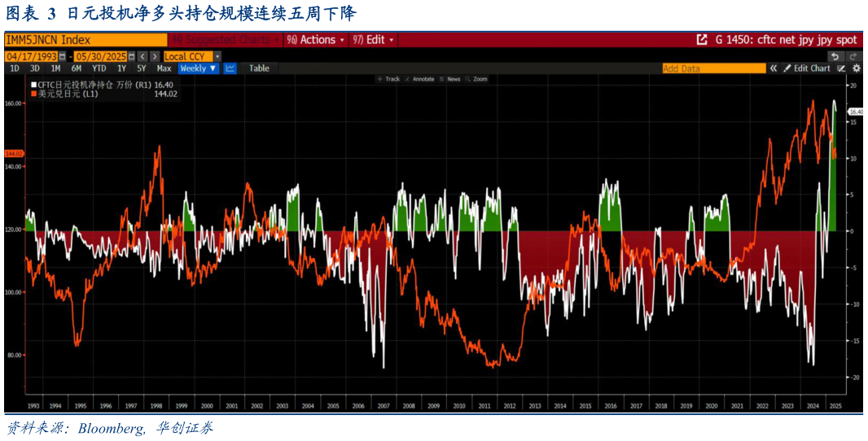Viewport: 868px width, 441px height.
Task: Open the Edit menu
Action: (x=375, y=40)
